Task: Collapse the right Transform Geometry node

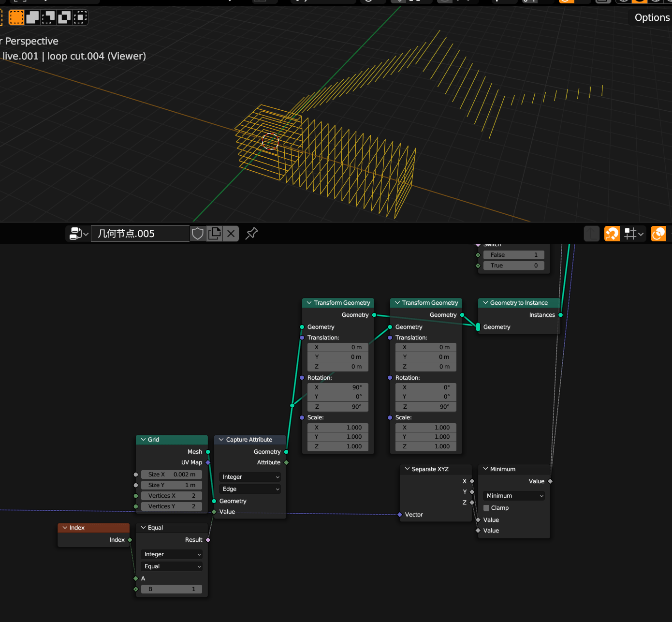Action: [397, 303]
